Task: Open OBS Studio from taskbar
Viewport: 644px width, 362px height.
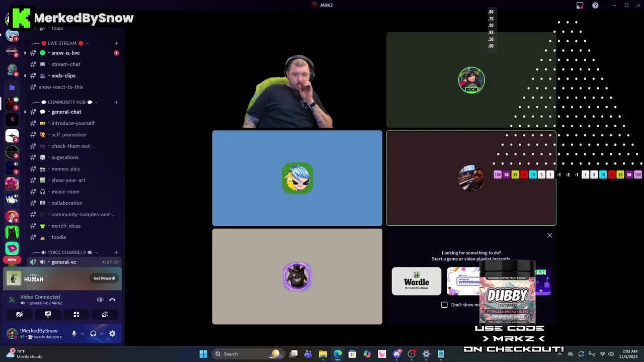Action: pyautogui.click(x=412, y=354)
